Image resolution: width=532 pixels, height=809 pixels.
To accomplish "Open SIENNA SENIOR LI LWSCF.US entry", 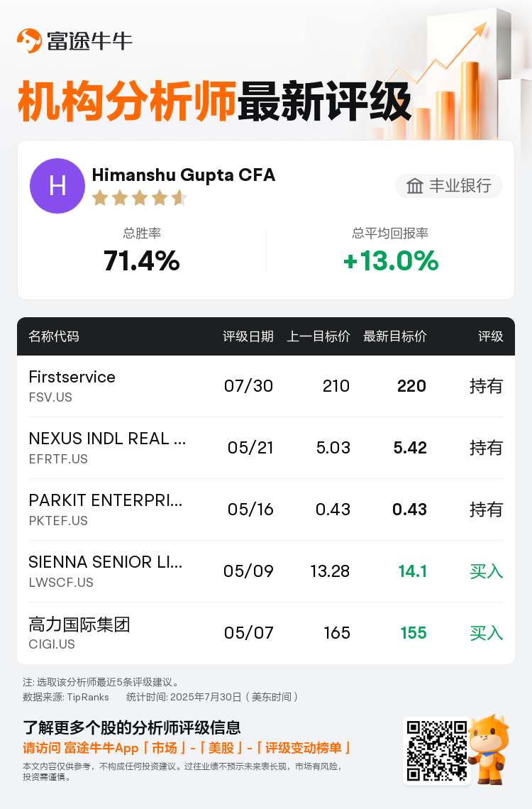I will coord(106,571).
